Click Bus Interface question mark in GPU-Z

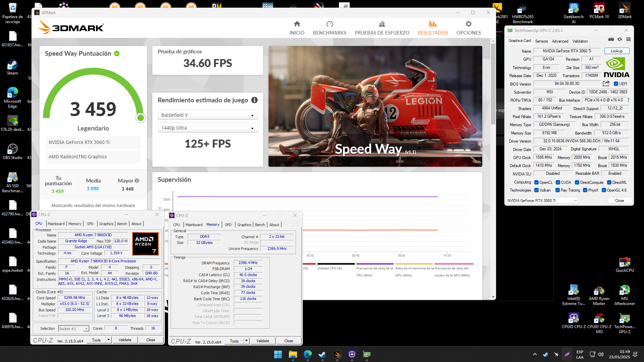pyautogui.click(x=628, y=100)
